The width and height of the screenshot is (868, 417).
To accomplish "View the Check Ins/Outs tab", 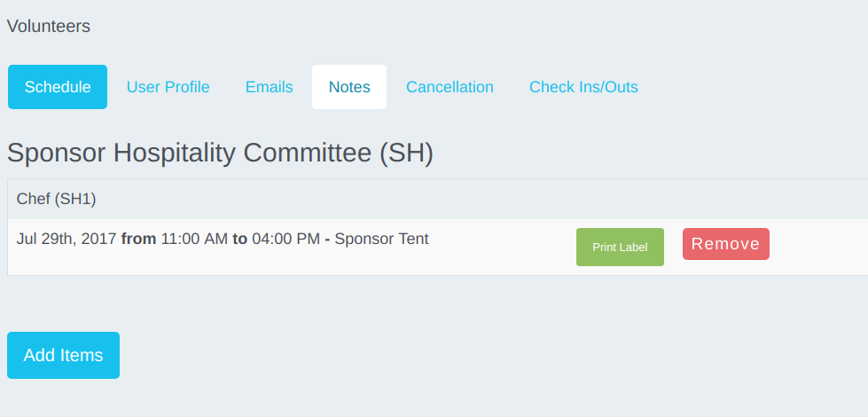I will click(x=583, y=87).
